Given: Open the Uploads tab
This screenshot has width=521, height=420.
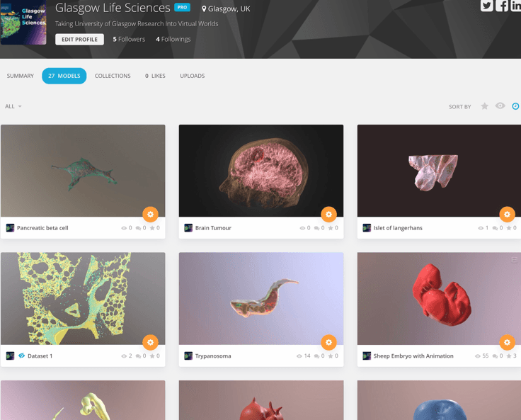Looking at the screenshot, I should pos(193,76).
